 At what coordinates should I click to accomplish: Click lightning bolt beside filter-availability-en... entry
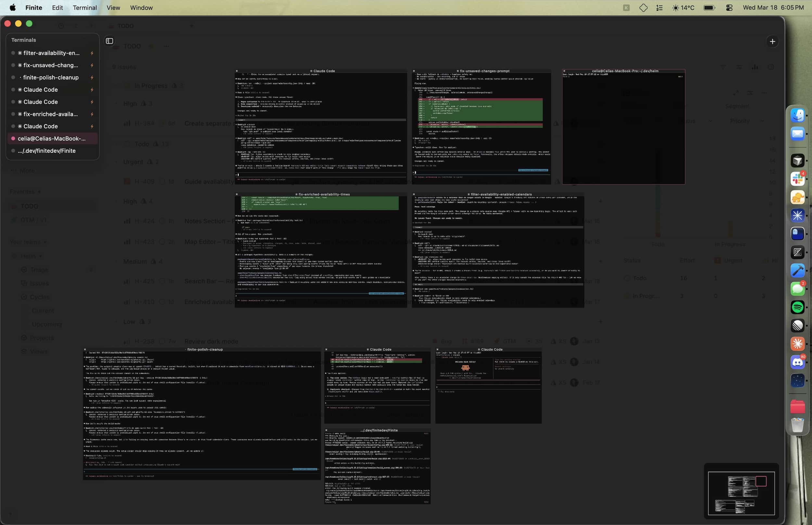92,53
